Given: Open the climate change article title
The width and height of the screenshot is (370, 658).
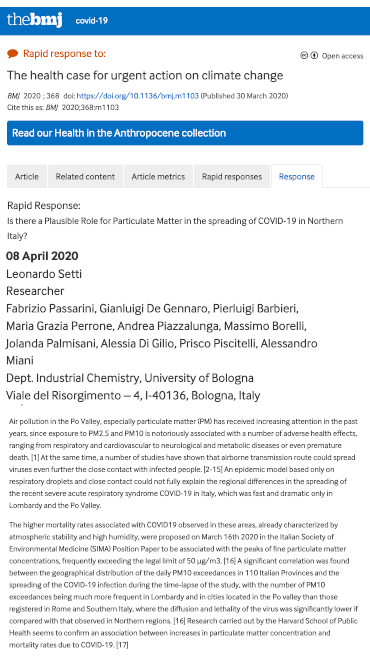Looking at the screenshot, I should tap(145, 76).
